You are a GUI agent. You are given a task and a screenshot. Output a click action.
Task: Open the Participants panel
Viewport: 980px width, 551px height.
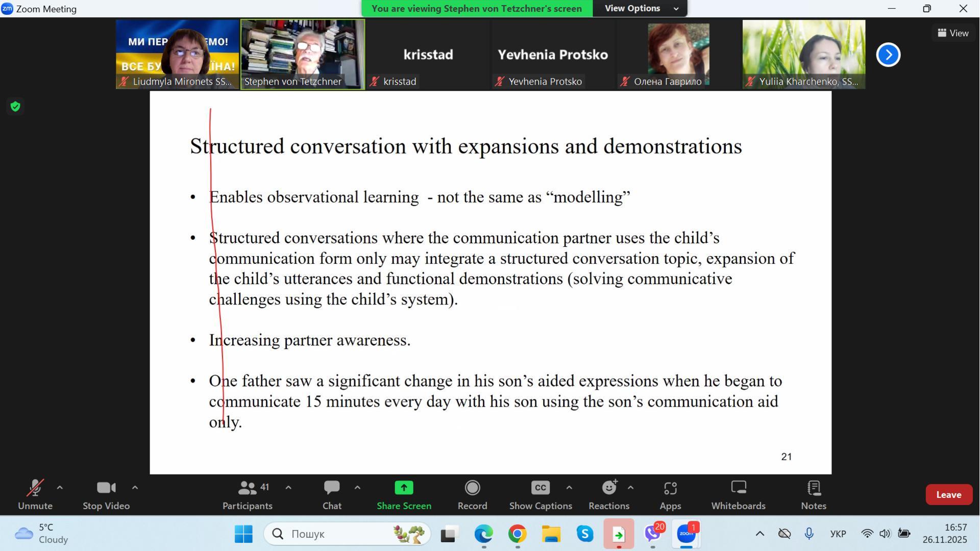[x=248, y=494]
